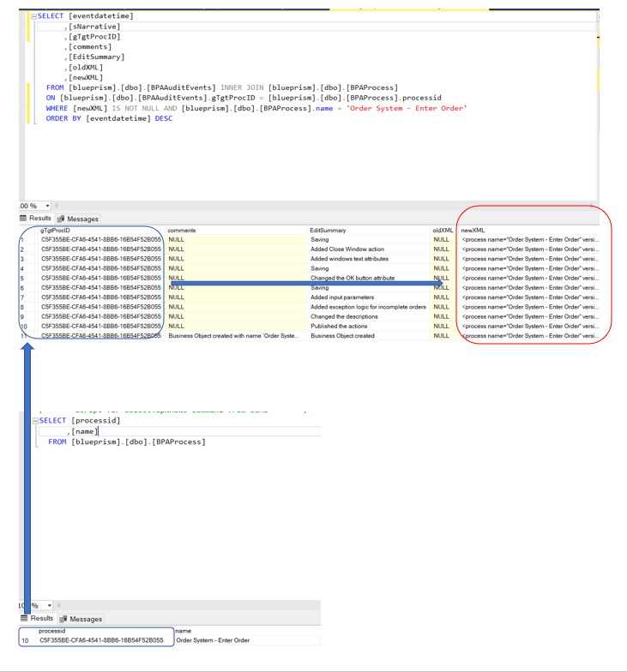Click the 'Order System - Enter Order' string literal
Image resolution: width=627 pixels, height=672 pixels.
click(x=407, y=108)
